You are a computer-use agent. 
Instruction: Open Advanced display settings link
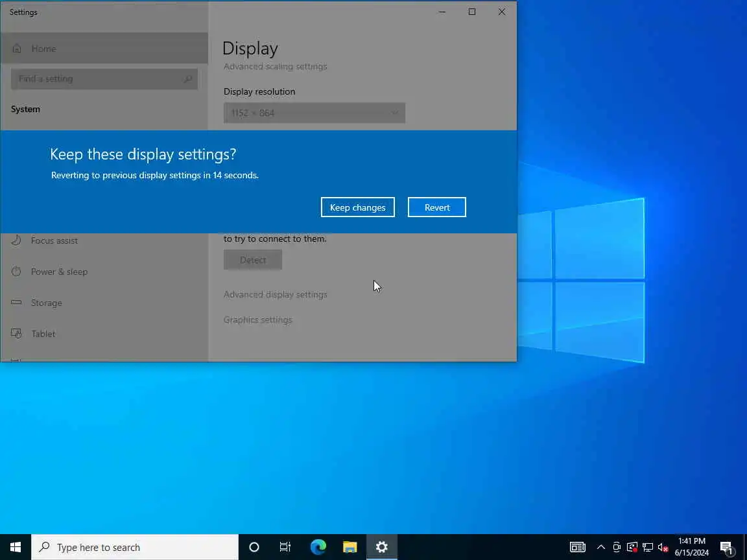point(275,294)
